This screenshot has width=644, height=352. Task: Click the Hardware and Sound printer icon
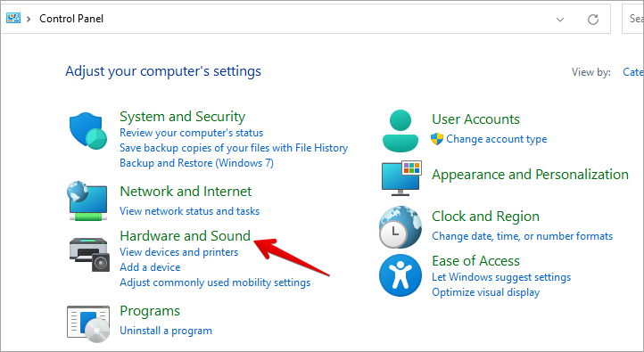point(89,254)
